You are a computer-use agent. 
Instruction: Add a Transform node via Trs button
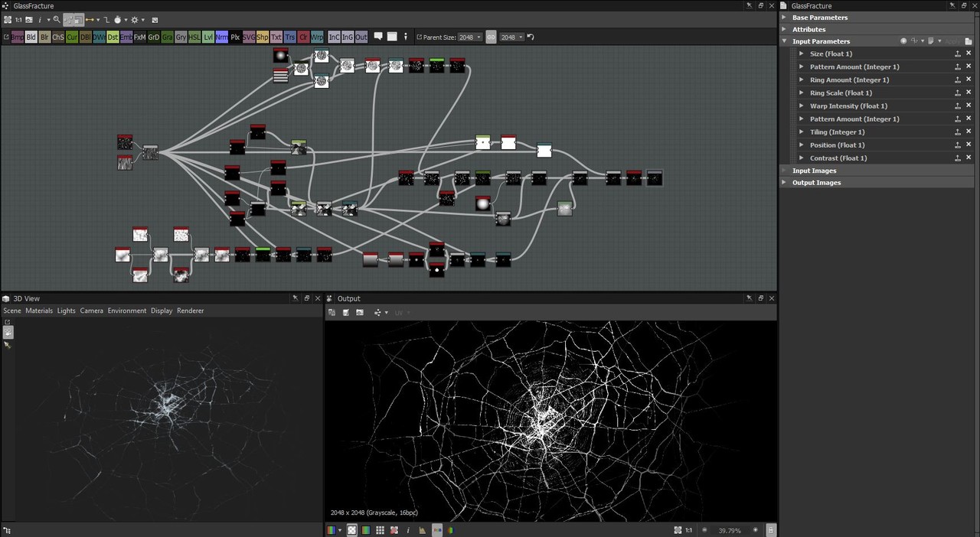pos(290,37)
